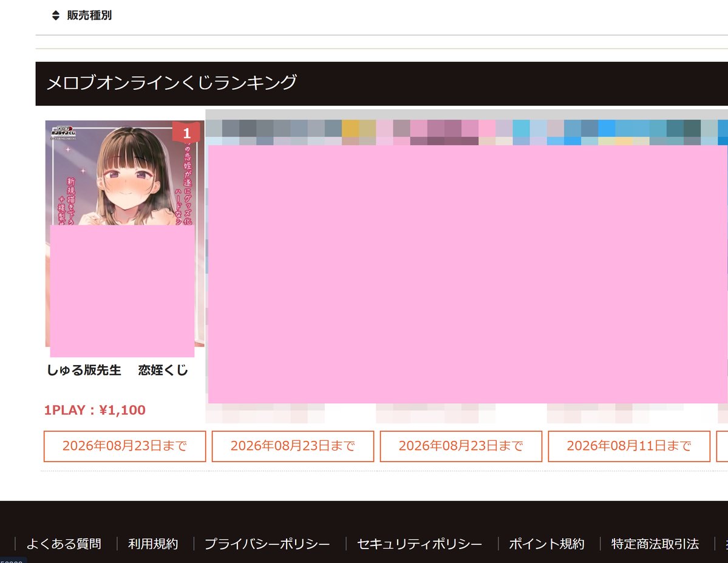Open the ポイント規約 footer link
The height and width of the screenshot is (563, 728).
[547, 544]
